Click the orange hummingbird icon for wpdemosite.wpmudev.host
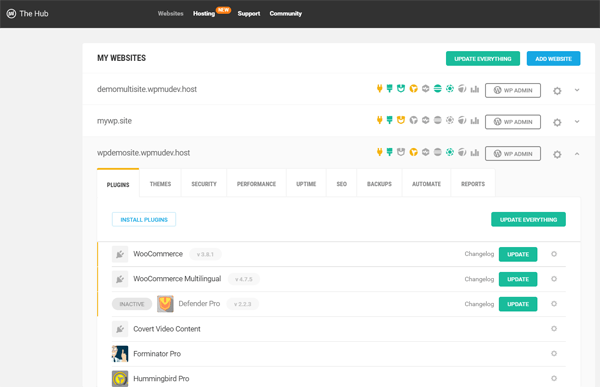The width and height of the screenshot is (600, 387). 413,152
